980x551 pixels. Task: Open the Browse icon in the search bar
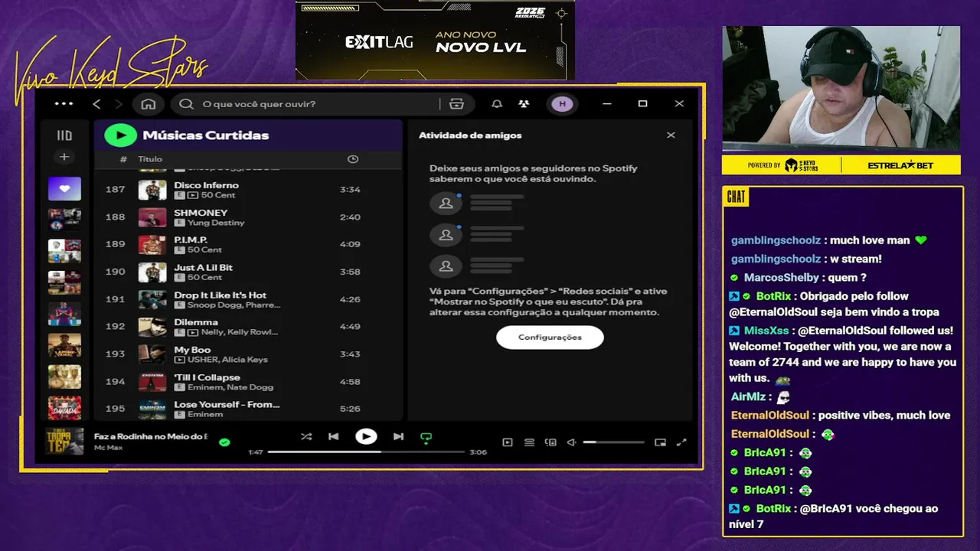[457, 104]
